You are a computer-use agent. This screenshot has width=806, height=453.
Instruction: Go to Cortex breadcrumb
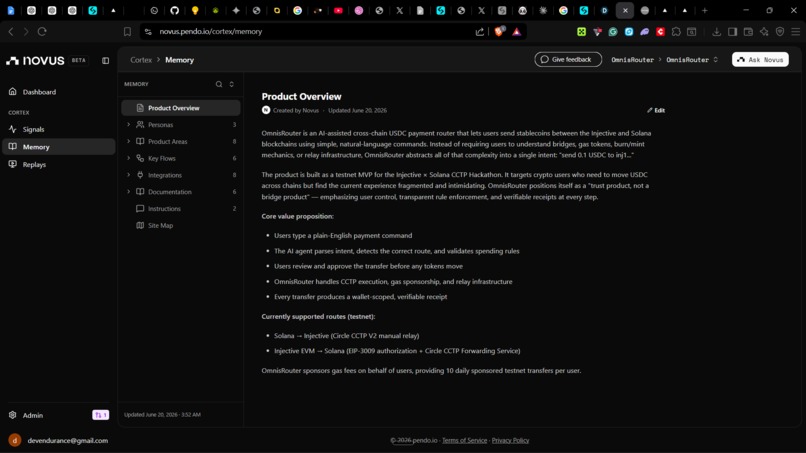(x=141, y=60)
